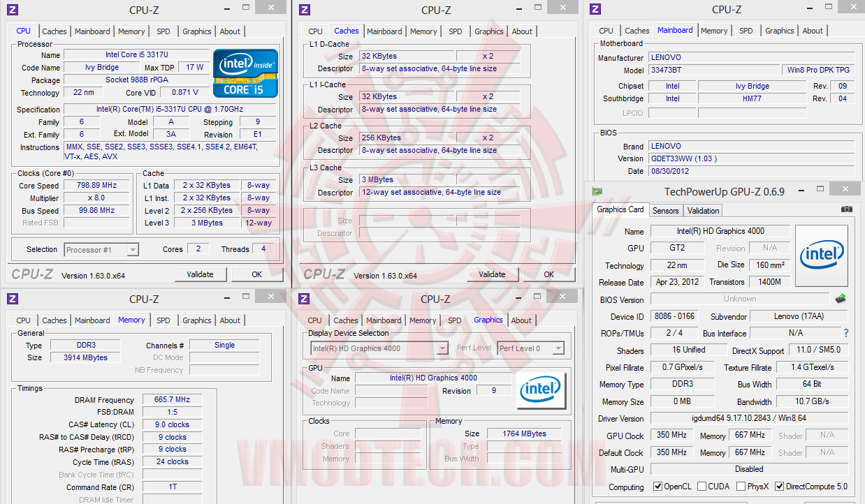Click OK in the Caches CPU-Z window

[x=549, y=274]
